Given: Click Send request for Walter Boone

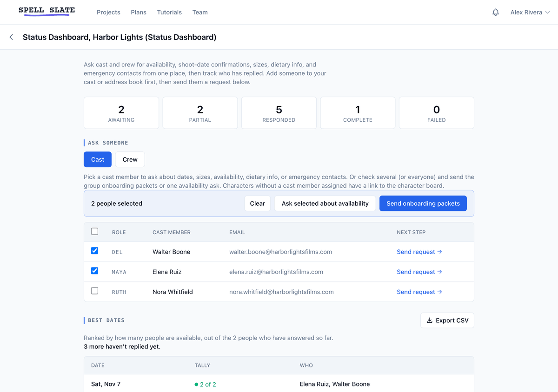Looking at the screenshot, I should (419, 252).
